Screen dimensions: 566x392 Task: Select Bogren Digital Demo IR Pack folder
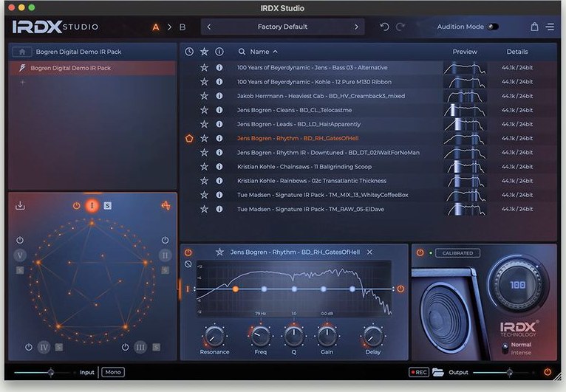(92, 68)
